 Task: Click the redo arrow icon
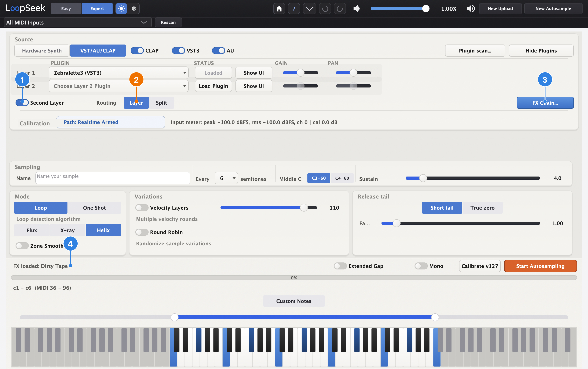[x=340, y=9]
